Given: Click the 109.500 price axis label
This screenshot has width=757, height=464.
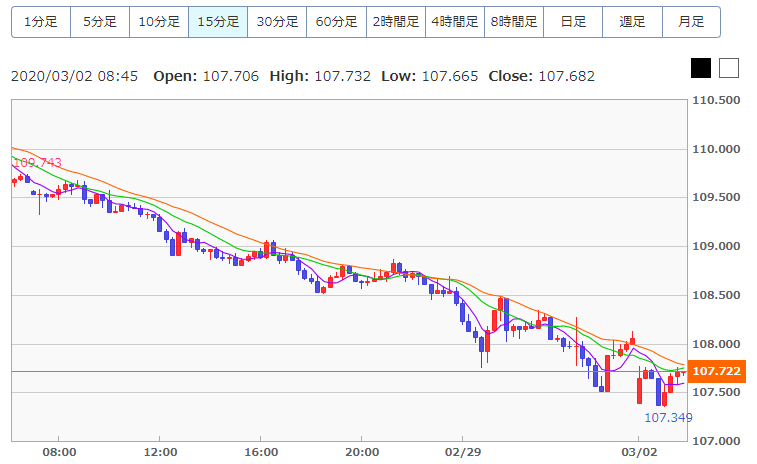Looking at the screenshot, I should (716, 197).
